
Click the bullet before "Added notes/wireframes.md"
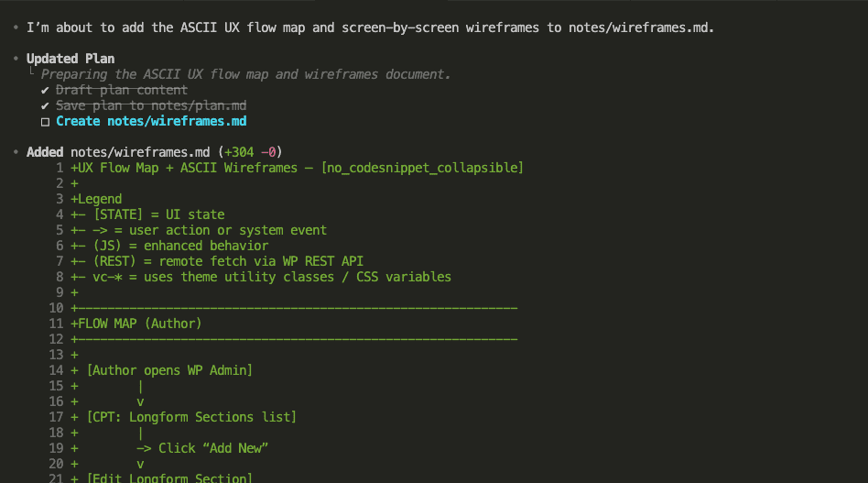click(x=16, y=152)
